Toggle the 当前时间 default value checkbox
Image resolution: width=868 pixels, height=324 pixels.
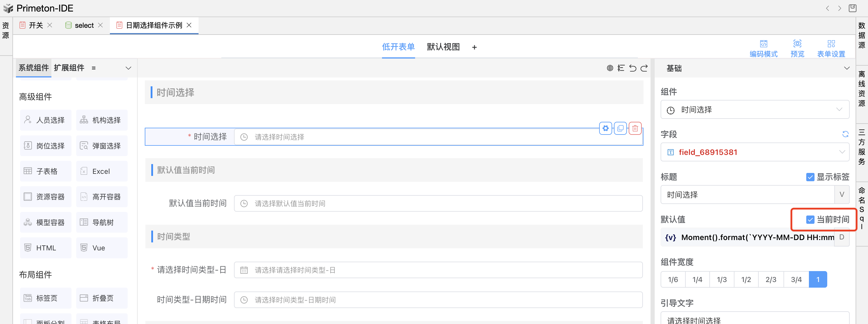(810, 219)
